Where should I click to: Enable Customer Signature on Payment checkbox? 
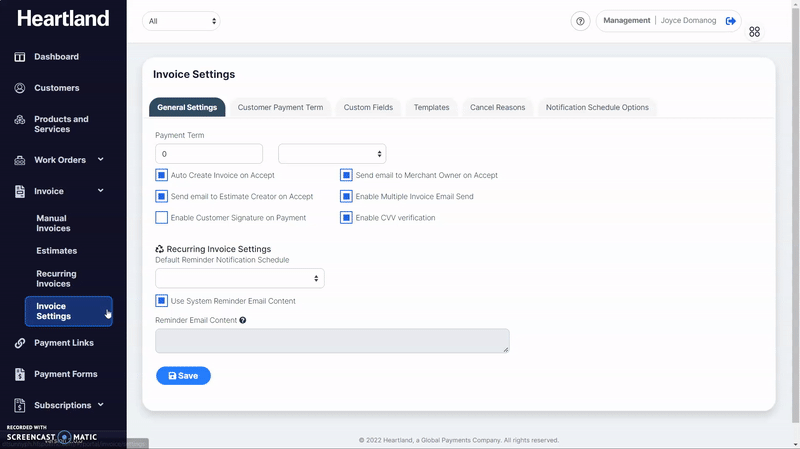point(162,218)
